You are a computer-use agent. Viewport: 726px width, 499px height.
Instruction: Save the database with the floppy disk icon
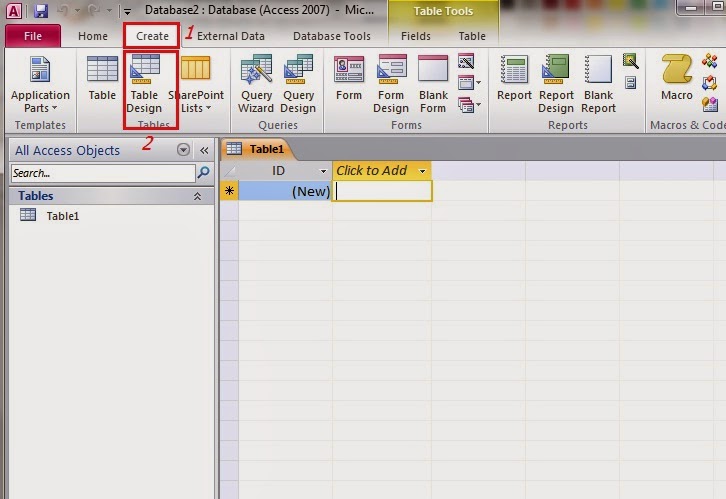(41, 11)
